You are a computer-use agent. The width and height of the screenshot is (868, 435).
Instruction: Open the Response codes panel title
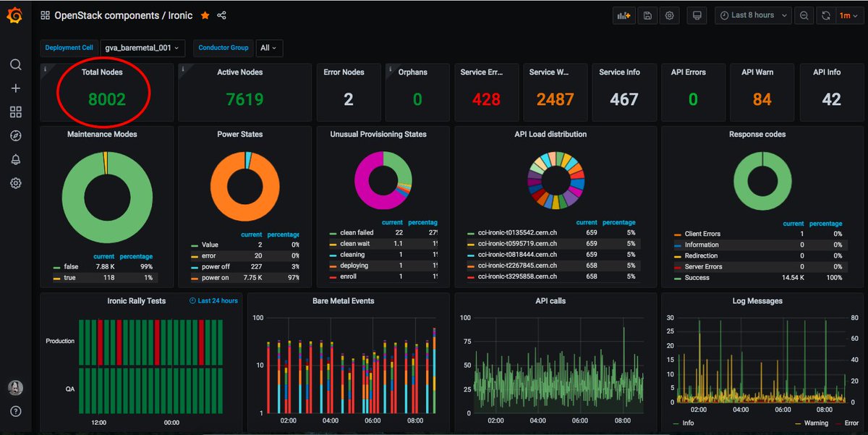point(758,134)
